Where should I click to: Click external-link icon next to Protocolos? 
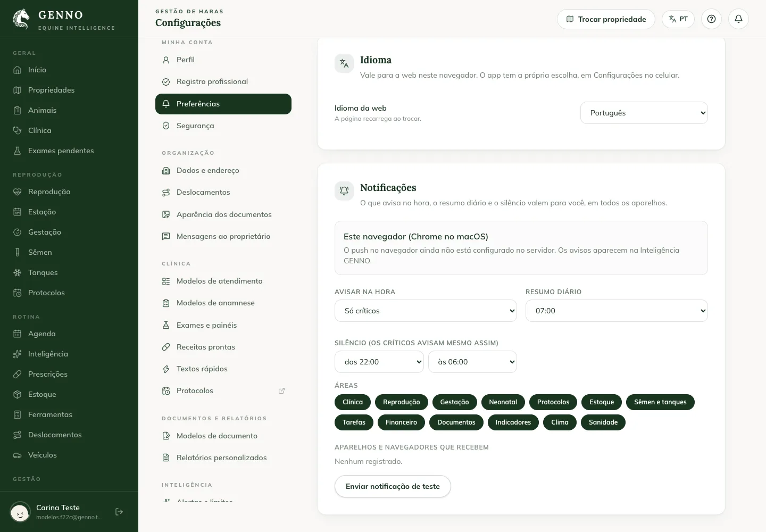(x=281, y=390)
